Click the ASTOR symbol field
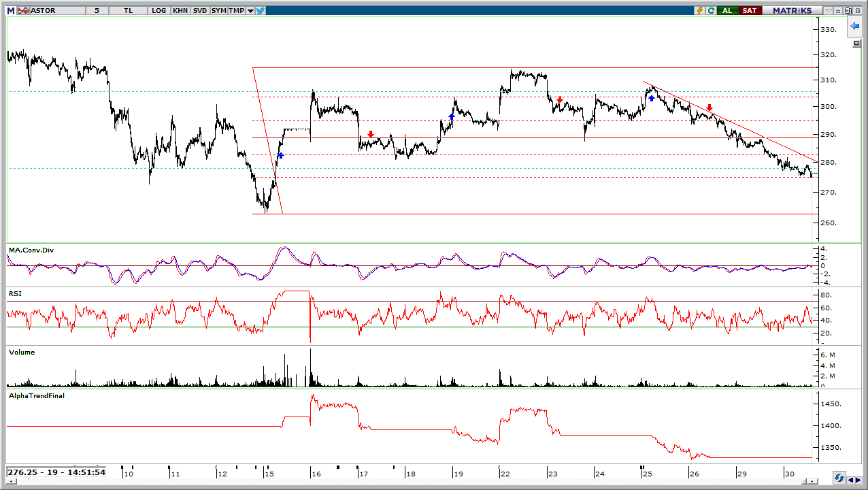The width and height of the screenshot is (868, 490). (58, 10)
